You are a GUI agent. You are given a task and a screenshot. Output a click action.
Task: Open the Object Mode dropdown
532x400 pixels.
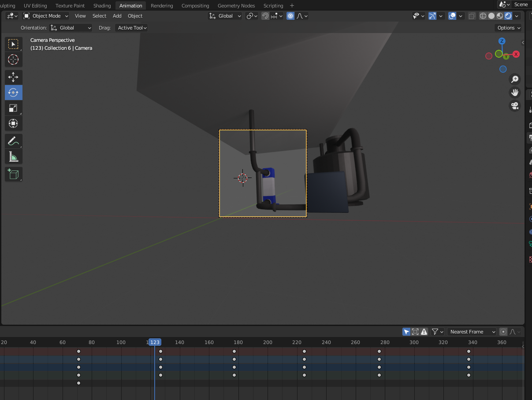46,16
